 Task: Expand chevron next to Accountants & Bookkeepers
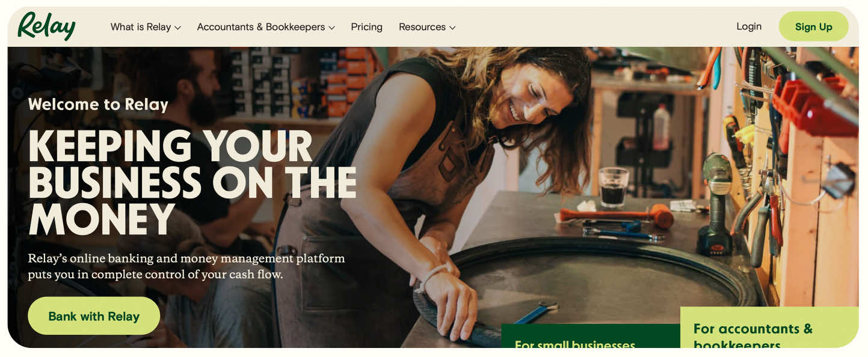331,28
